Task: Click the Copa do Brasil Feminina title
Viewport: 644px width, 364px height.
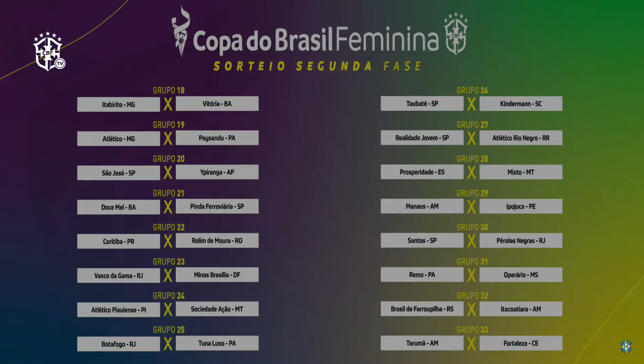Action: click(x=316, y=41)
